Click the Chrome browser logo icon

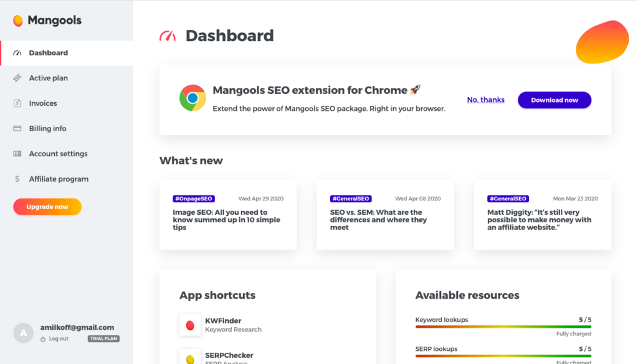click(193, 98)
